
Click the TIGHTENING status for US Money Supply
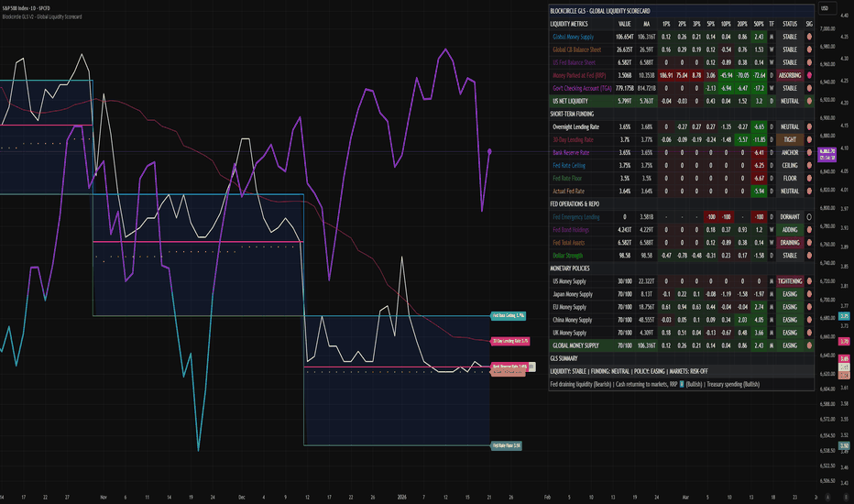click(789, 280)
